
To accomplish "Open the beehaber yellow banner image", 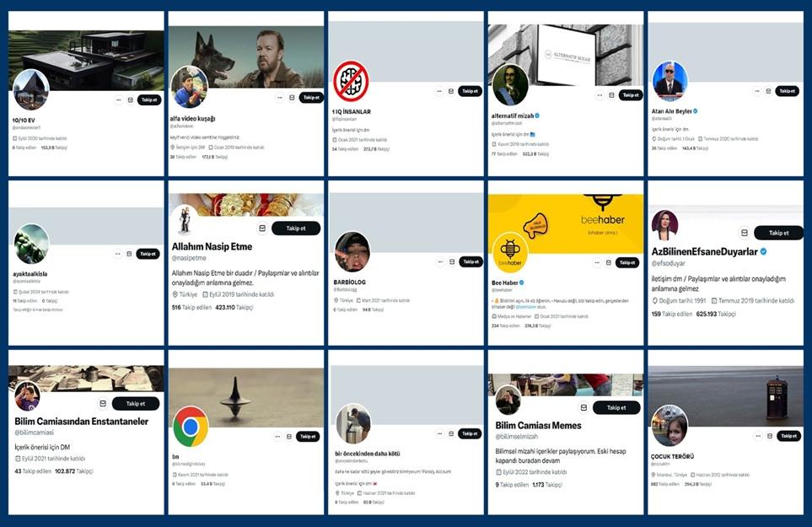I will pyautogui.click(x=566, y=224).
